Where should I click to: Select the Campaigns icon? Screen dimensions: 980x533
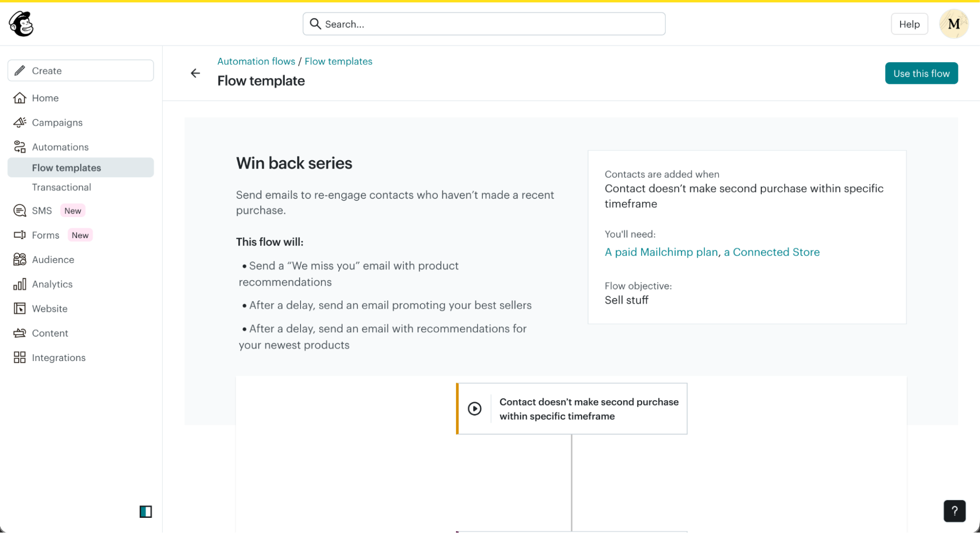pyautogui.click(x=20, y=122)
